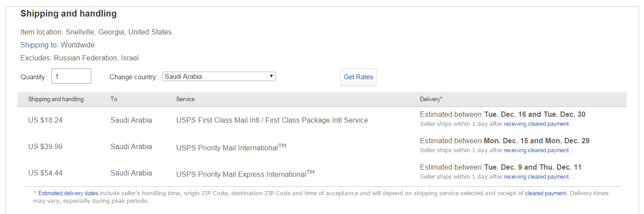The image size is (644, 214).
Task: Click the Item location Snellville, Georgia text
Action: pos(96,32)
